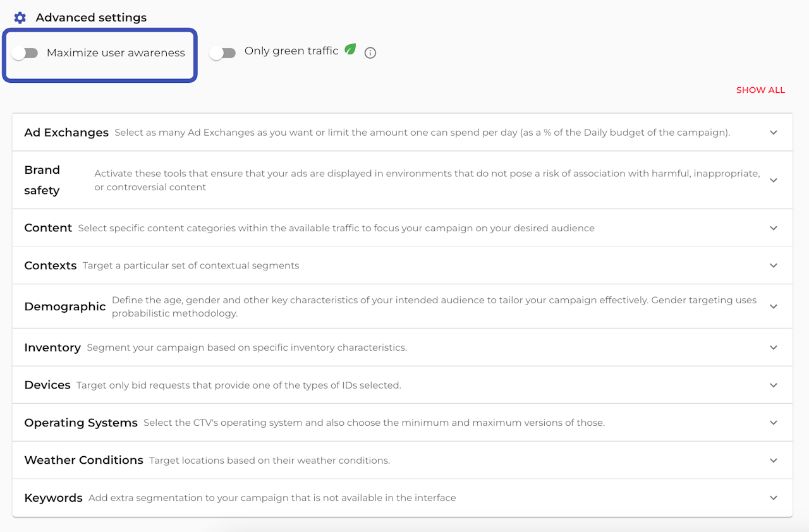The image size is (809, 532).
Task: Toggle Maximize user awareness switch
Action: [25, 53]
